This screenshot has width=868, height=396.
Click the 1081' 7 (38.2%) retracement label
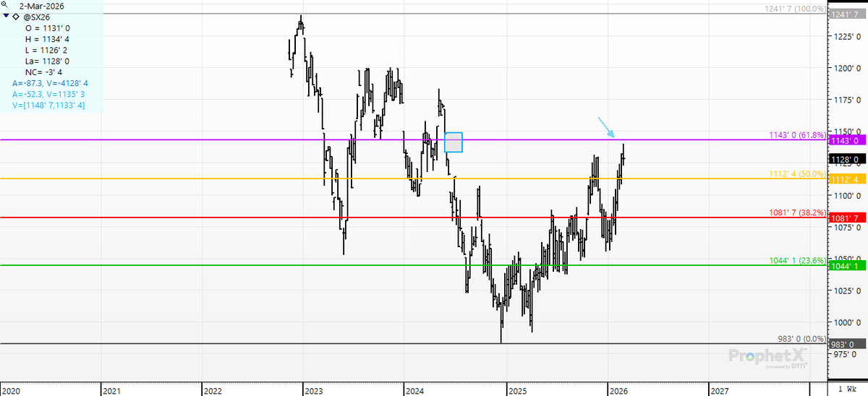(797, 212)
